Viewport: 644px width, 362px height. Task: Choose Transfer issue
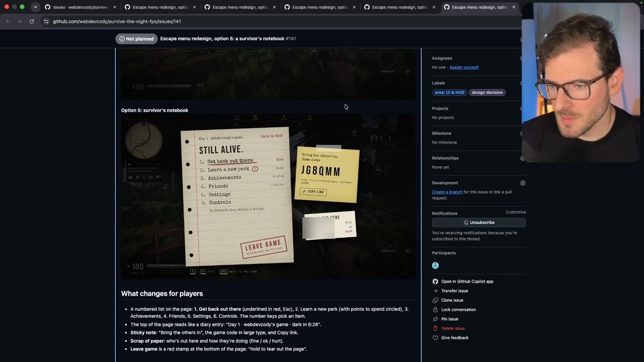coord(454,291)
